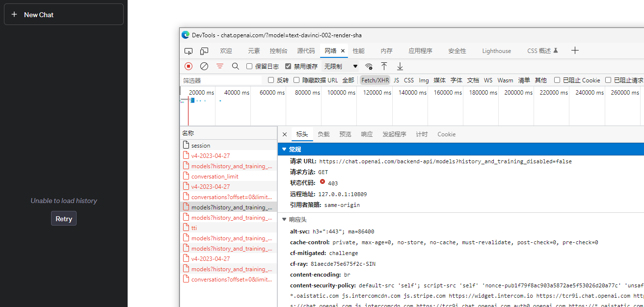
Task: Select the 发起程序 detail tab
Action: 394,134
